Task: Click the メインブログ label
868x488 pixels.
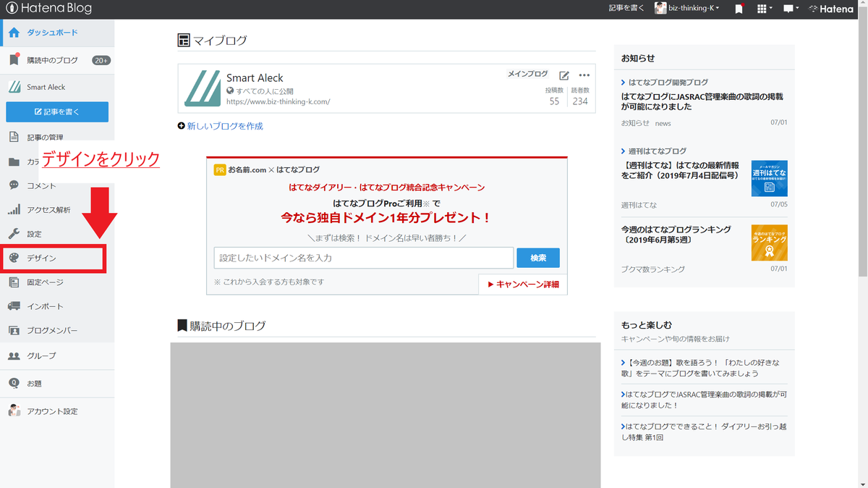Action: (x=528, y=74)
